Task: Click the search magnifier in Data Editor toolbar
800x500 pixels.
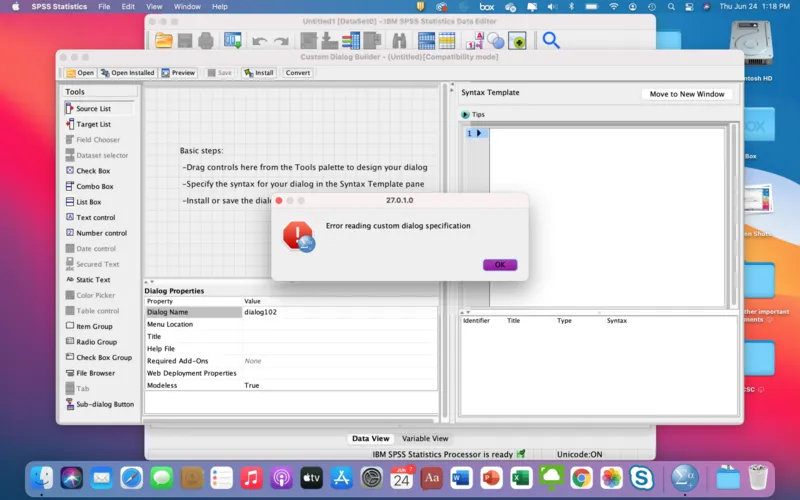Action: 551,40
